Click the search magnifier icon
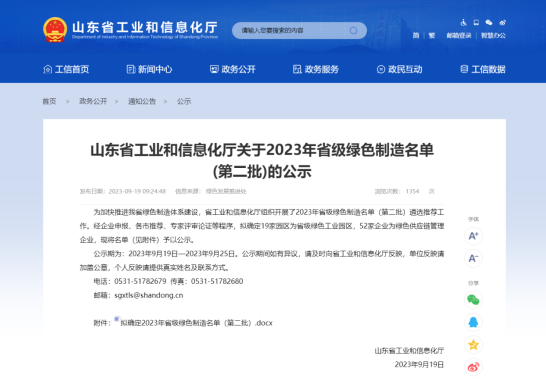The width and height of the screenshot is (546, 388). (x=353, y=31)
